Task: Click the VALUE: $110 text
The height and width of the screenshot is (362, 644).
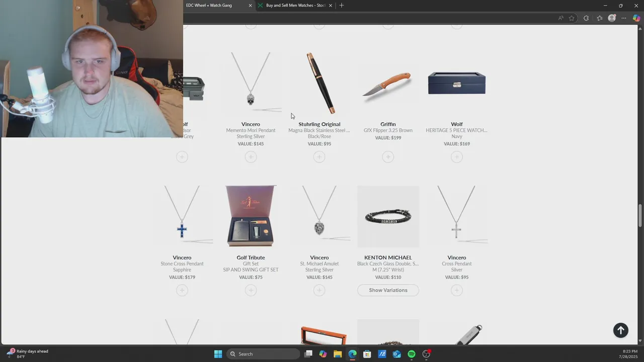Action: coord(388,277)
